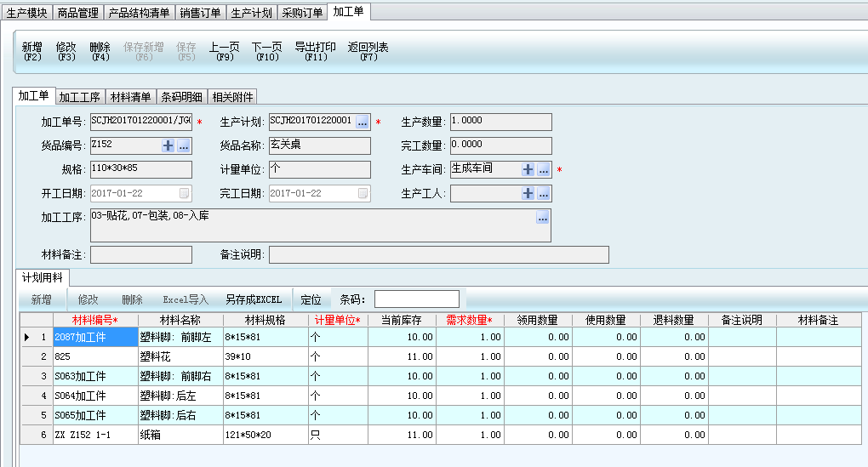The width and height of the screenshot is (868, 467).
Task: Click 导出打印 (F11) button
Action: click(x=315, y=52)
